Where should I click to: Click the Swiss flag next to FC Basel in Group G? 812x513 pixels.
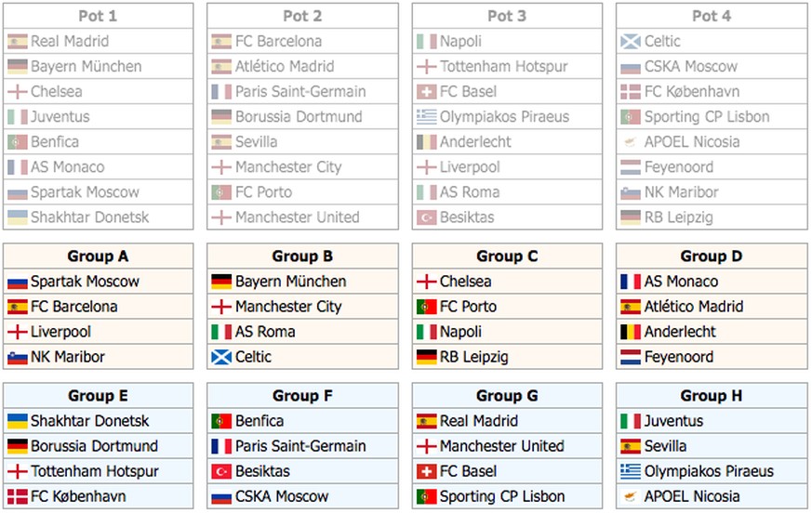(x=426, y=471)
